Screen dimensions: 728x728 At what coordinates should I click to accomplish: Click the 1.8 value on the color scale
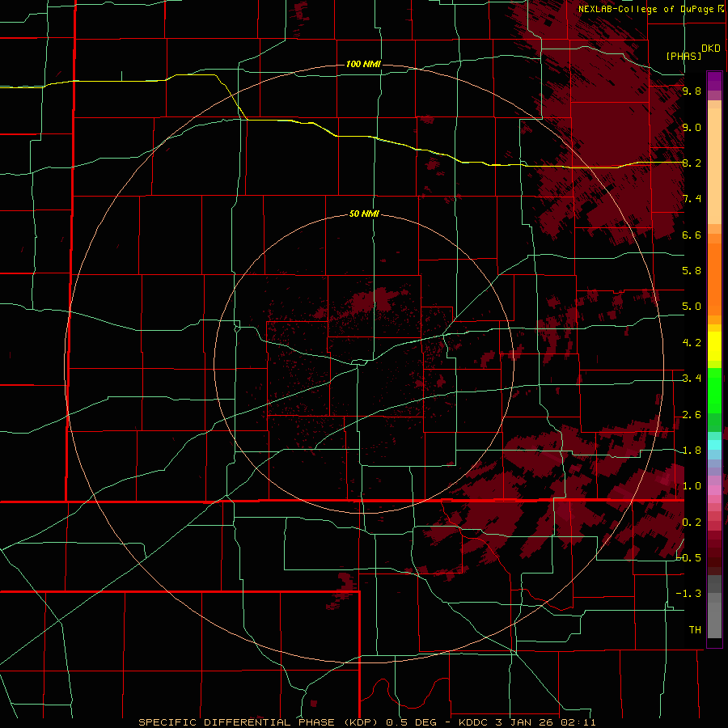click(692, 451)
